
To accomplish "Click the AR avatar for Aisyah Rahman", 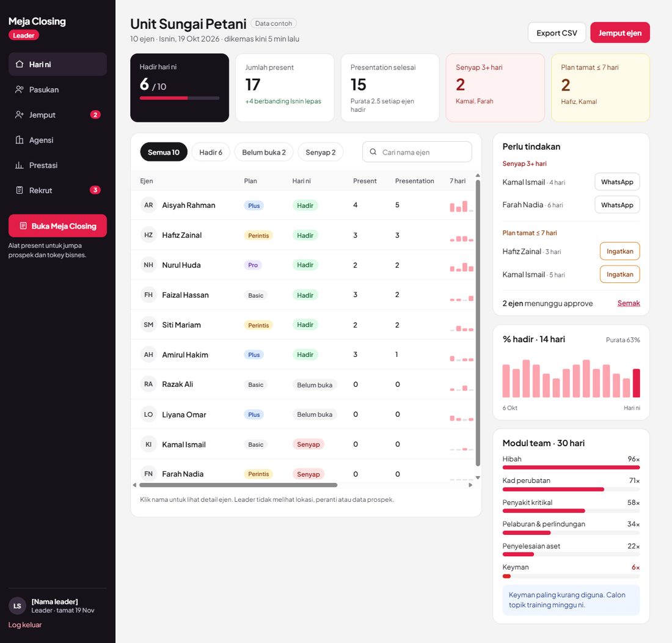I will [148, 205].
